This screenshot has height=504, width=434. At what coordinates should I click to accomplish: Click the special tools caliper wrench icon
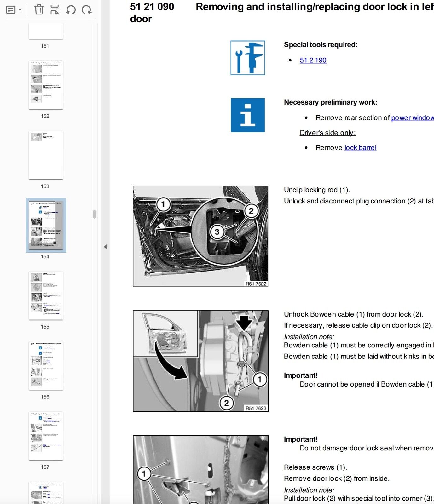coord(248,58)
